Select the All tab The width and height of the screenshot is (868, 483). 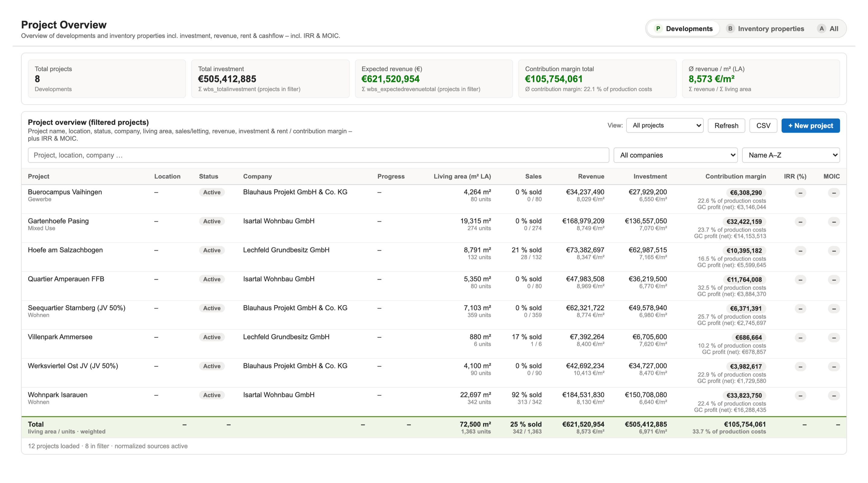[x=828, y=29]
